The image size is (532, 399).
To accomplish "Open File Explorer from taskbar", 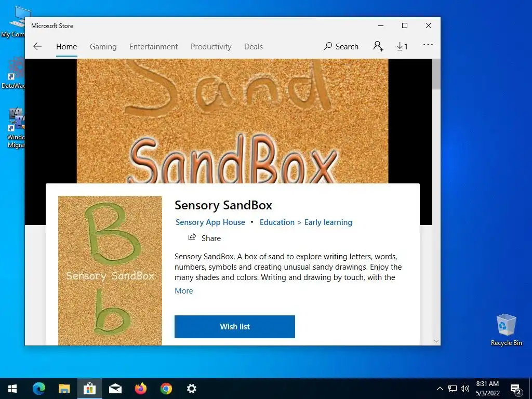I will pos(64,389).
